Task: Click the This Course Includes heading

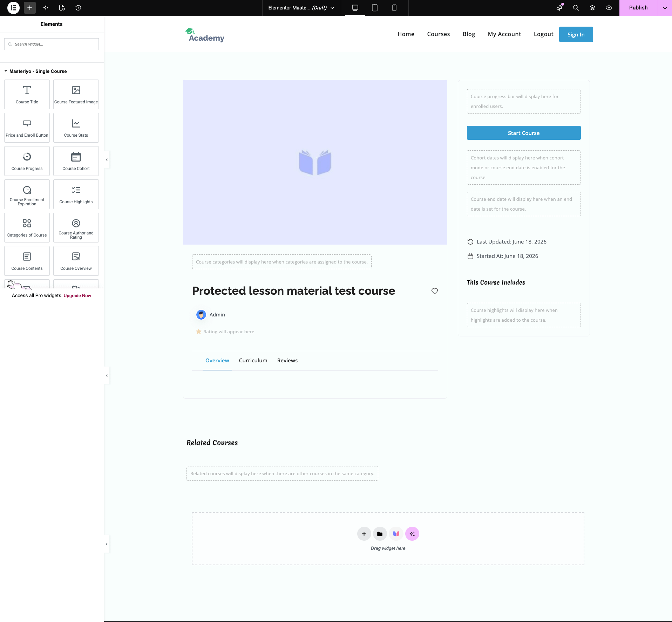Action: tap(496, 282)
